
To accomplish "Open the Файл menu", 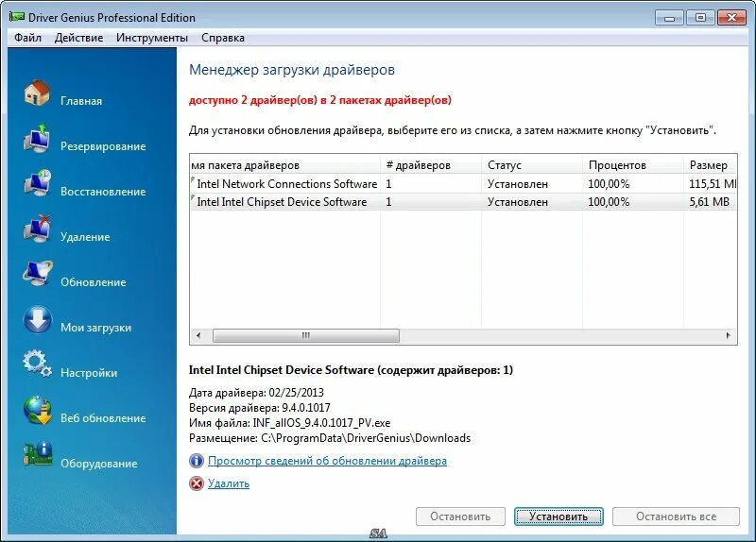I will coord(27,38).
